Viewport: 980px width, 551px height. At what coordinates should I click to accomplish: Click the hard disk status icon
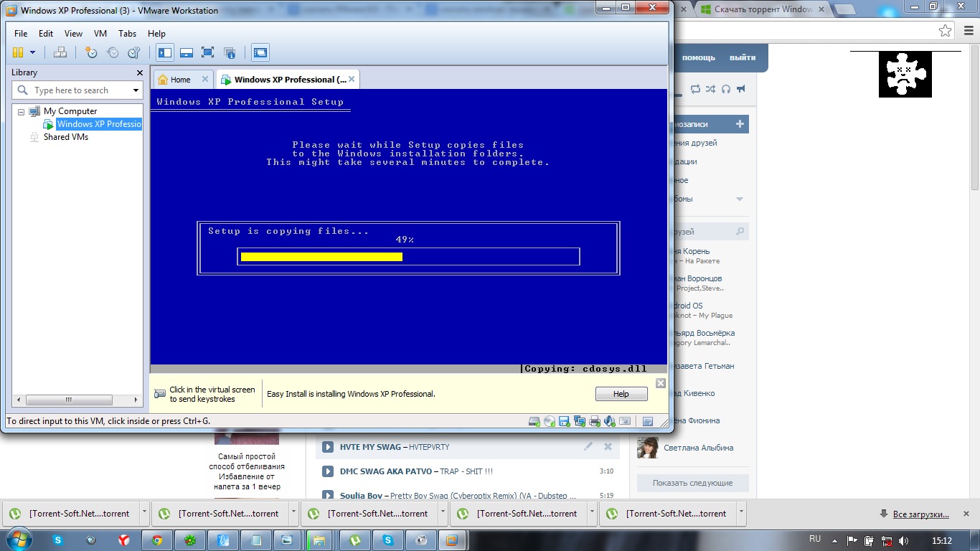pyautogui.click(x=534, y=421)
